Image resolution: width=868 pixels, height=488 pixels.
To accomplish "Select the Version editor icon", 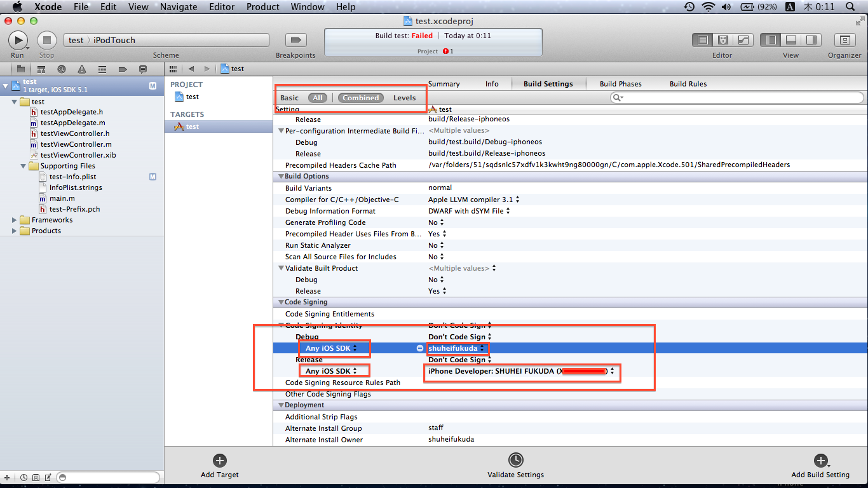I will click(743, 40).
